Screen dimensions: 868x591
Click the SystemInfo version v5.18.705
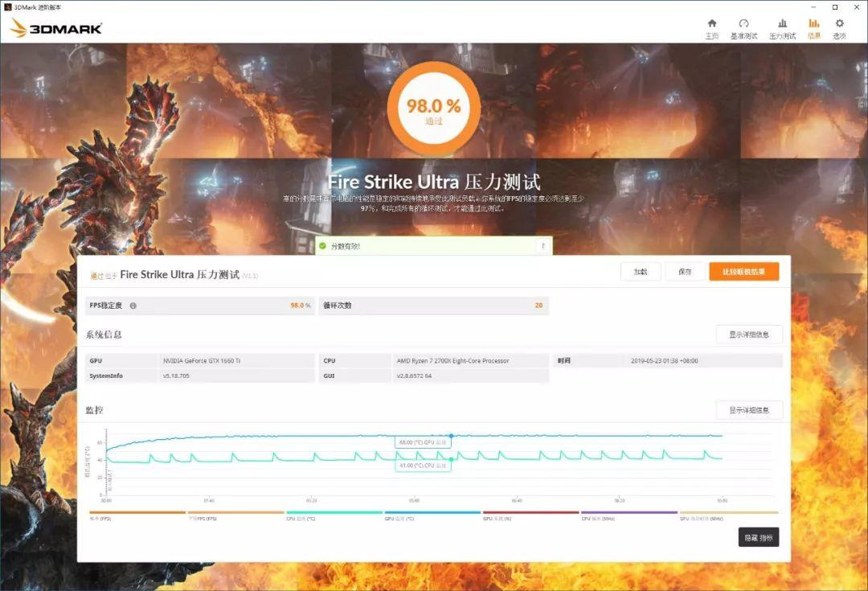click(x=176, y=376)
